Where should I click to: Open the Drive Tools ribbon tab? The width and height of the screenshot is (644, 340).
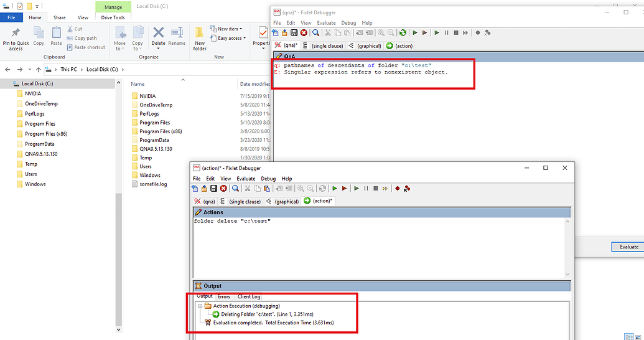113,17
